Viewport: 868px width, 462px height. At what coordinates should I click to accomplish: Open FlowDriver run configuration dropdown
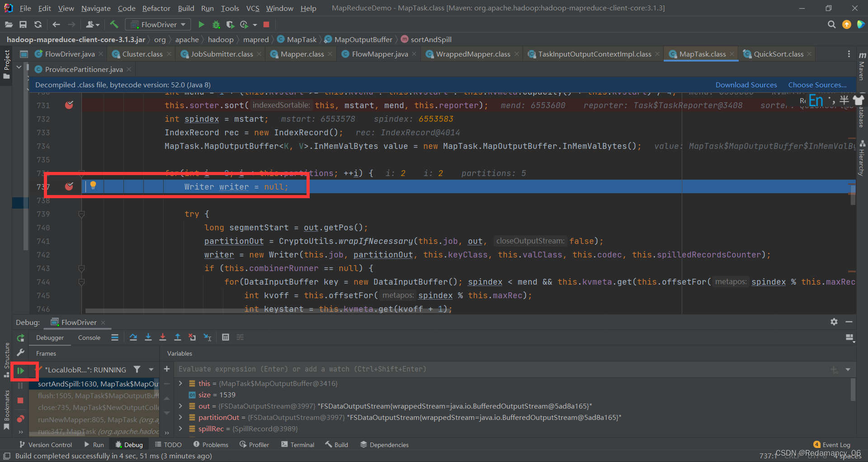(158, 24)
